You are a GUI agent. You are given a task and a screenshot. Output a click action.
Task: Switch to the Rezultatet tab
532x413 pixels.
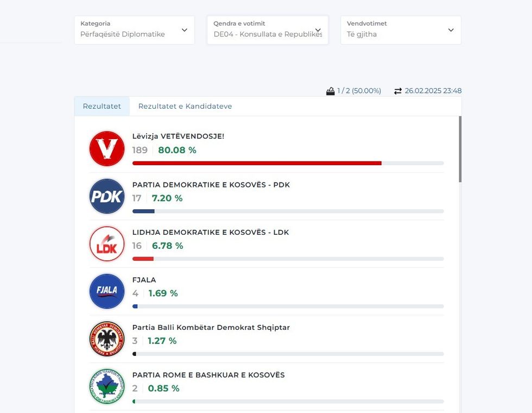(102, 106)
